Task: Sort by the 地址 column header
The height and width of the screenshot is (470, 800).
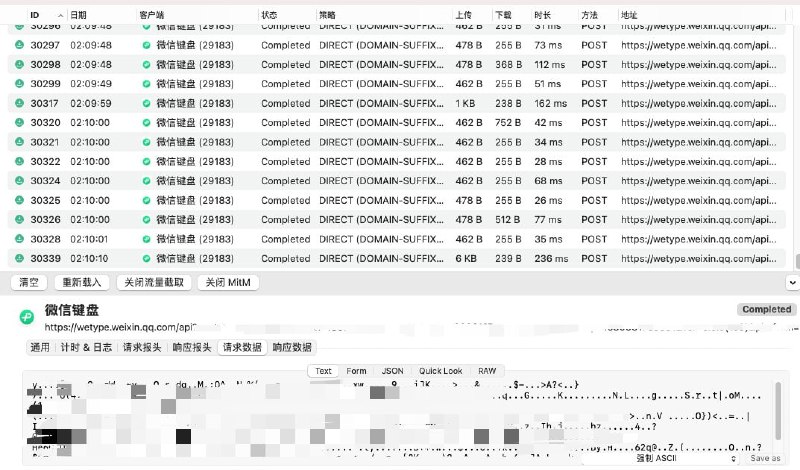Action: [629, 15]
